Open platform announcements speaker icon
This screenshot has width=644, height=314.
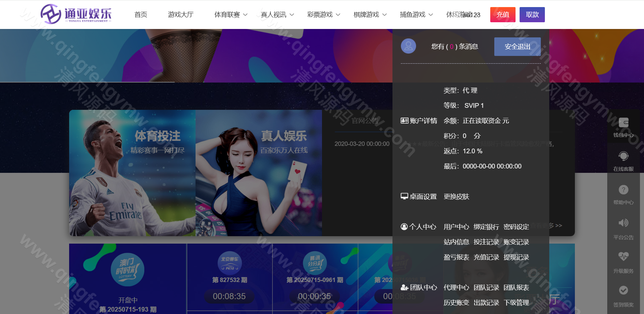click(x=623, y=223)
